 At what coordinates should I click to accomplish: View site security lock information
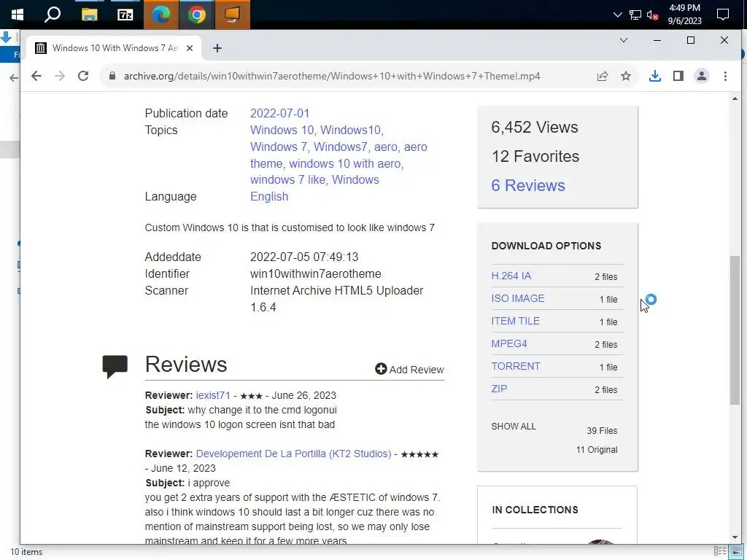pyautogui.click(x=112, y=76)
